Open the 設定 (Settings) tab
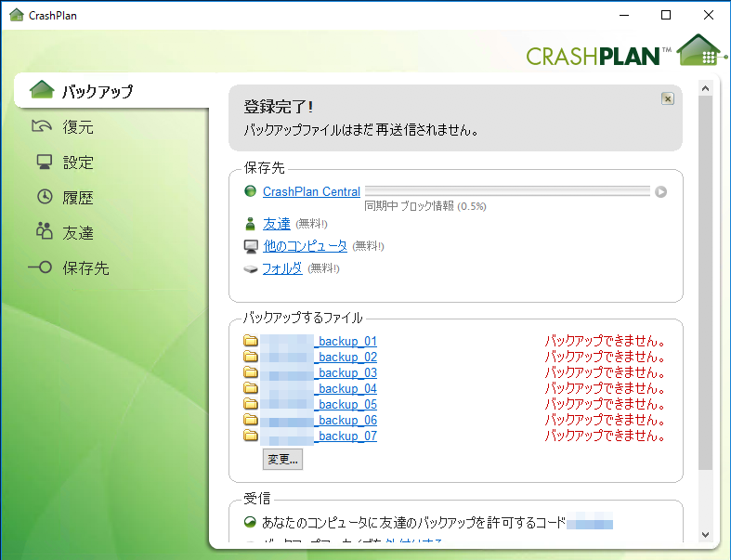Viewport: 731px width, 560px height. (78, 163)
